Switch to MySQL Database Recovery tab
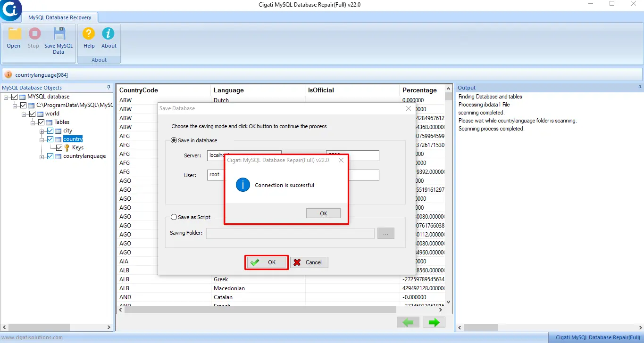Image resolution: width=644 pixels, height=343 pixels. click(x=59, y=17)
